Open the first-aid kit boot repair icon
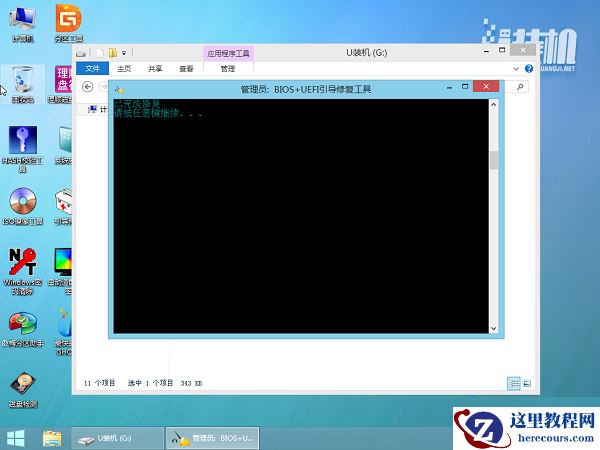 click(64, 207)
